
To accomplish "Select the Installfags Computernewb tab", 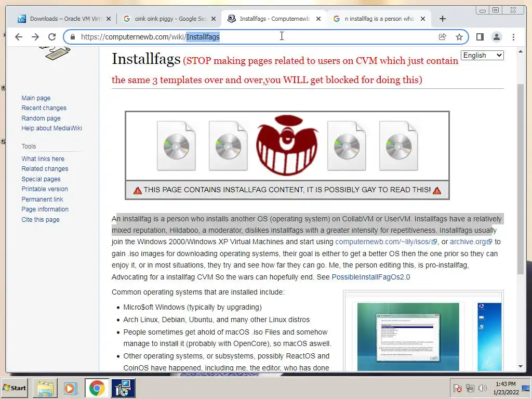I will [x=274, y=19].
